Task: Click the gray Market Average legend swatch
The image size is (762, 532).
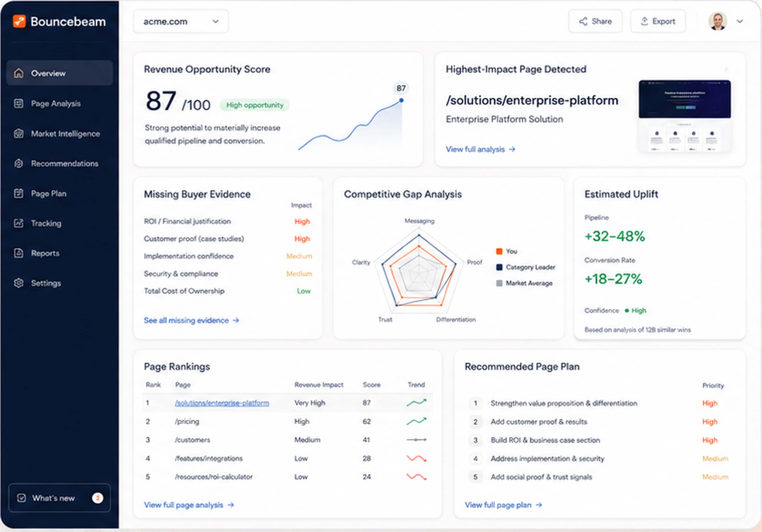Action: [x=499, y=283]
